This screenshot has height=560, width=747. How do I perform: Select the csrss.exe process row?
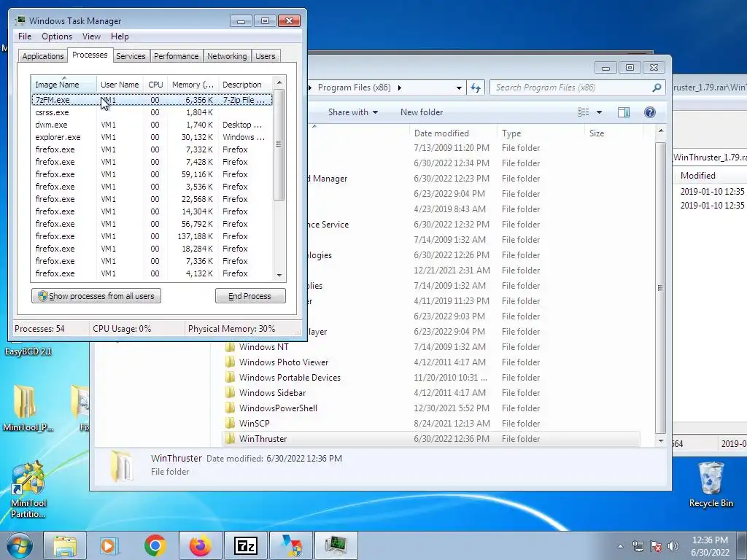[152, 112]
